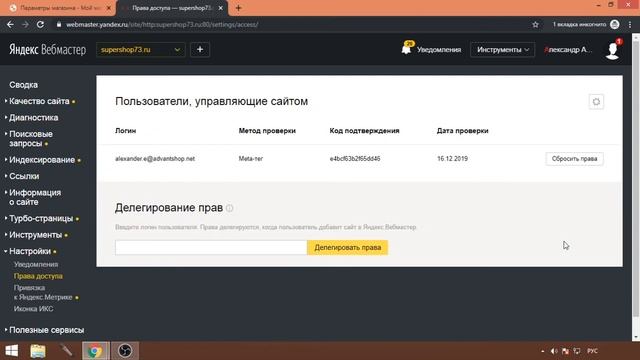640x360 pixels.
Task: Bookmark page with the star icon
Action: point(536,24)
